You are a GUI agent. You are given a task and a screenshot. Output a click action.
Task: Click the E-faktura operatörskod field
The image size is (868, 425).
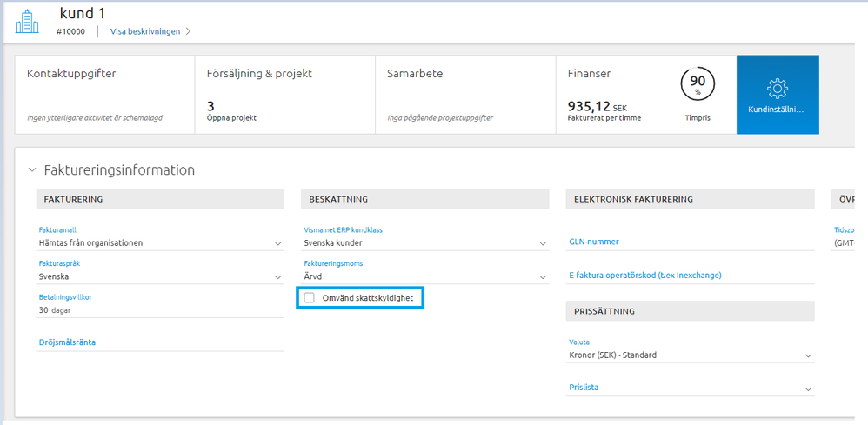coord(689,276)
